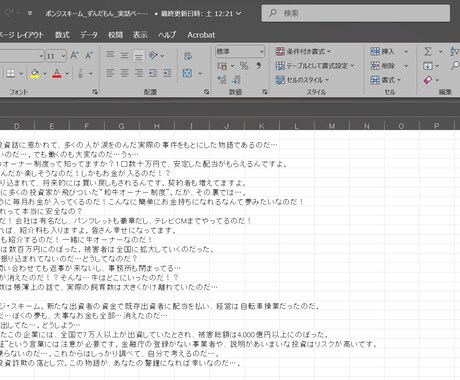This screenshot has height=380, width=460.
Task: Toggle Align Left for the cell
Action: [110, 73]
